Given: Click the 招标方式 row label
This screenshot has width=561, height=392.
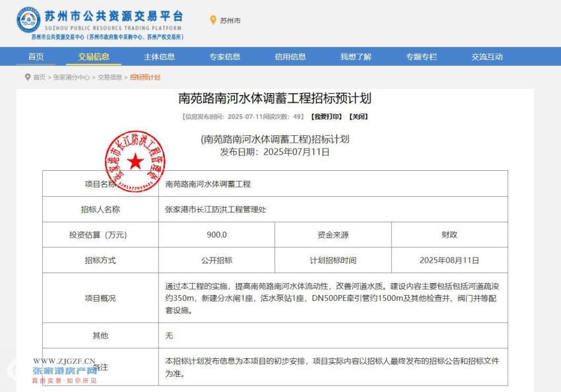Looking at the screenshot, I should (100, 261).
